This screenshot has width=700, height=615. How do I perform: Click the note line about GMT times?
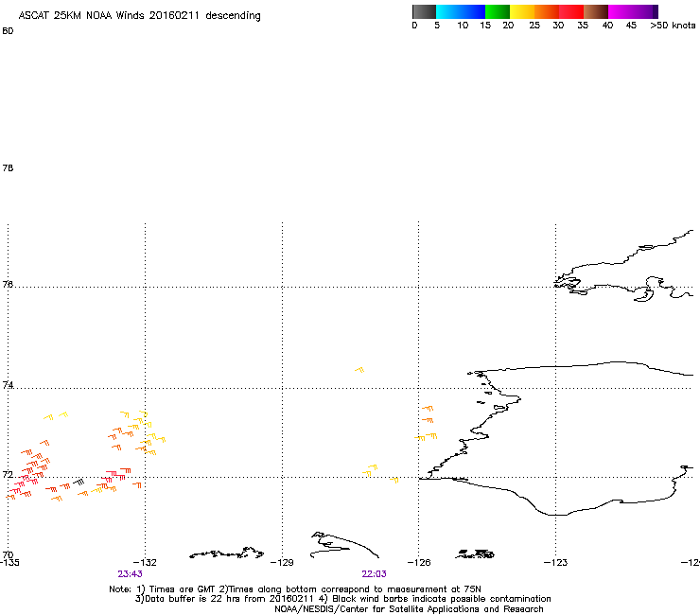point(294,589)
